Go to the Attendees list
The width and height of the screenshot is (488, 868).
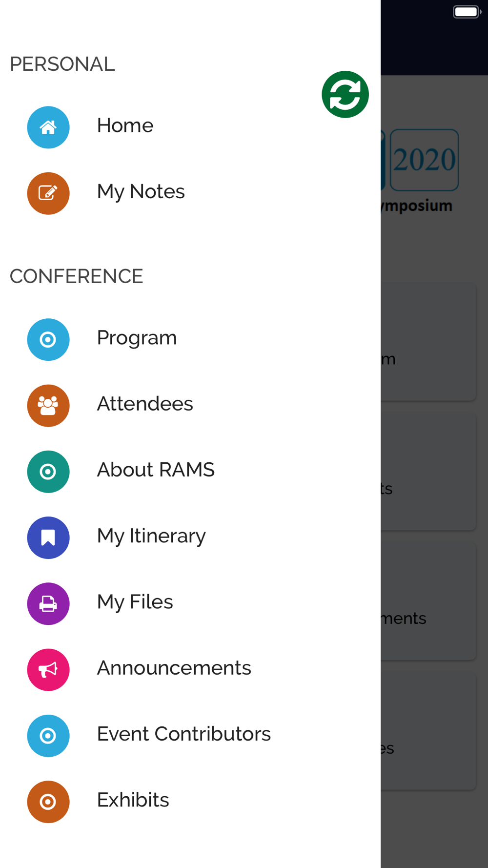[145, 404]
